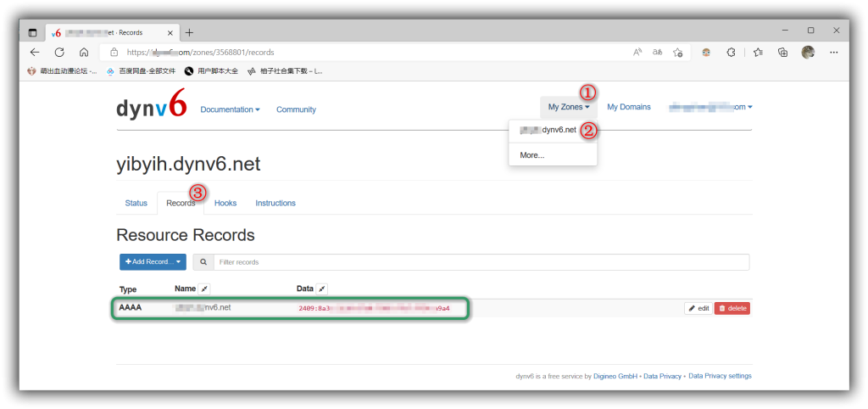
Task: Click the orange extension icon in toolbar
Action: [706, 52]
